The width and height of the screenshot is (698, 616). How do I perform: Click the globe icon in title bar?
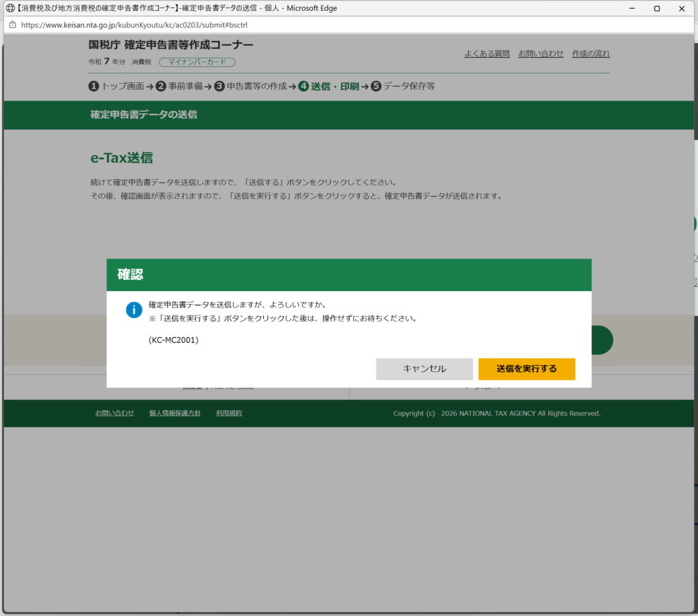tap(9, 8)
